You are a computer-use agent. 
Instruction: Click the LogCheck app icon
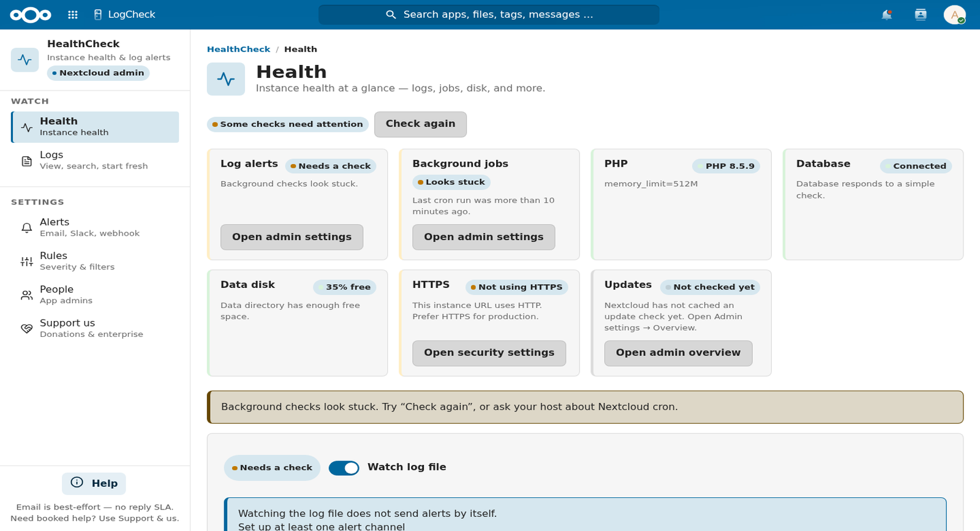click(x=98, y=15)
